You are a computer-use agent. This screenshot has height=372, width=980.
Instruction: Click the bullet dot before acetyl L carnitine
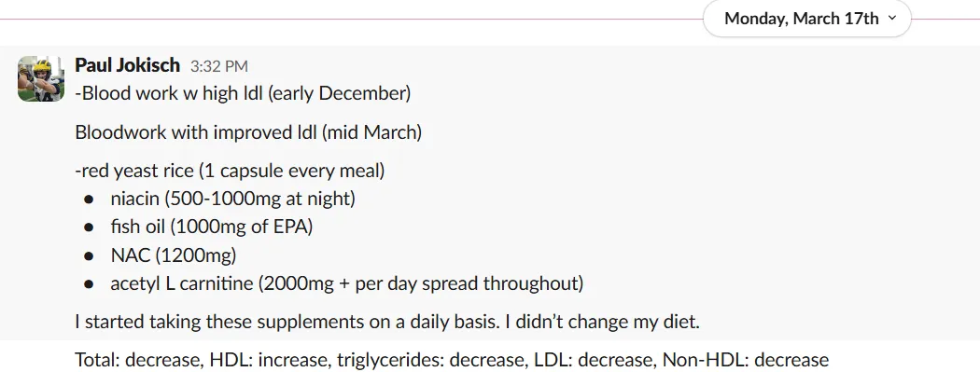[90, 284]
